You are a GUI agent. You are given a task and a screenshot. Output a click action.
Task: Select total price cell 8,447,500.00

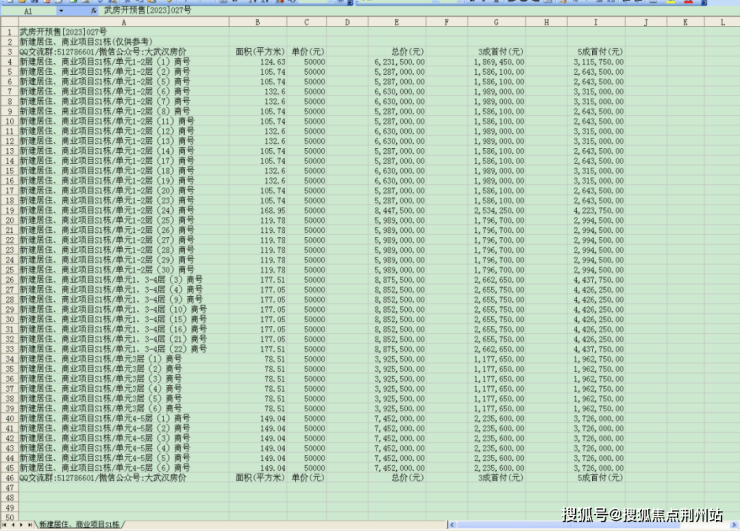click(x=397, y=211)
